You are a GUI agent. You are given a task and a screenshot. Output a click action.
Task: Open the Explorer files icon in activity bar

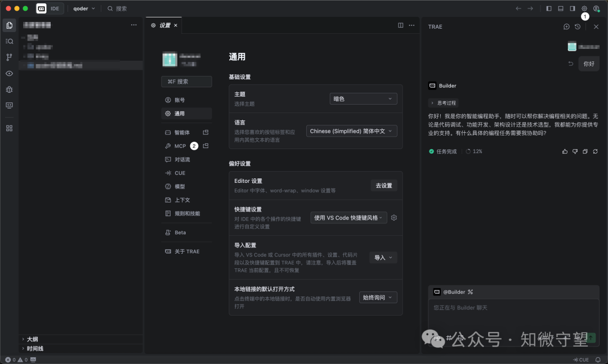coord(10,25)
